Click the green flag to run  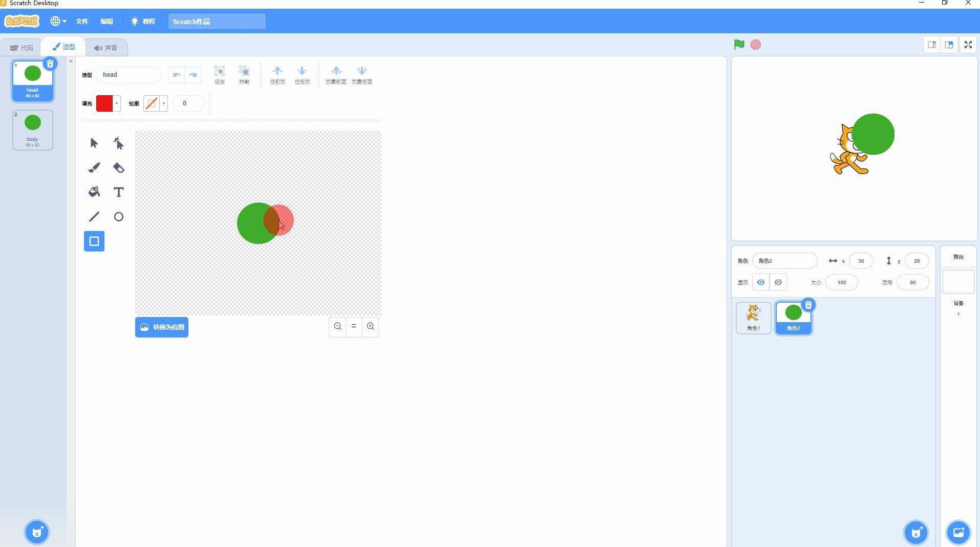pyautogui.click(x=739, y=45)
